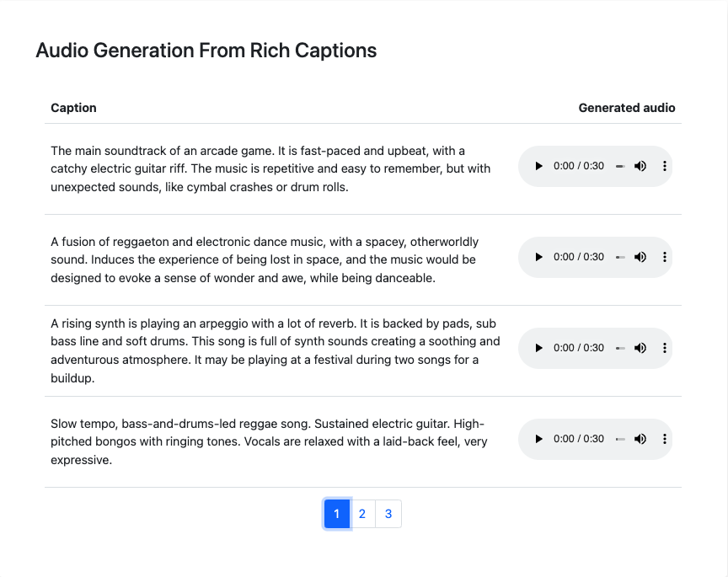The height and width of the screenshot is (577, 728).
Task: Mute the rising synth arpeggio audio
Action: click(x=640, y=349)
